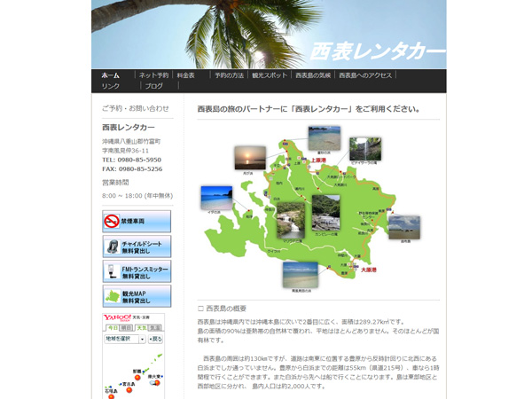Open the sightseeing MAP free rental banner
Image resolution: width=532 pixels, height=399 pixels.
click(x=137, y=297)
